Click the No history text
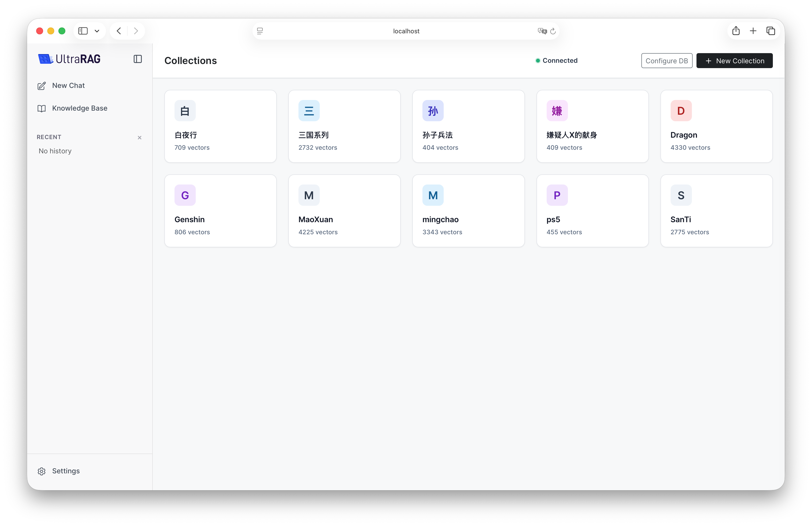Screen dimensions: 812x526 coord(55,151)
